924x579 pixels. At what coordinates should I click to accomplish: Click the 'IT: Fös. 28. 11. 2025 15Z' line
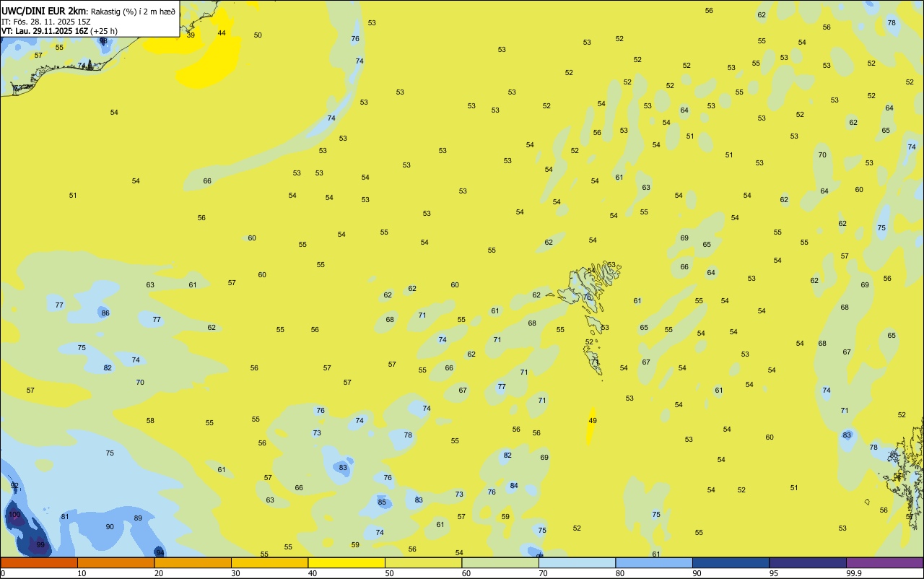(x=45, y=22)
